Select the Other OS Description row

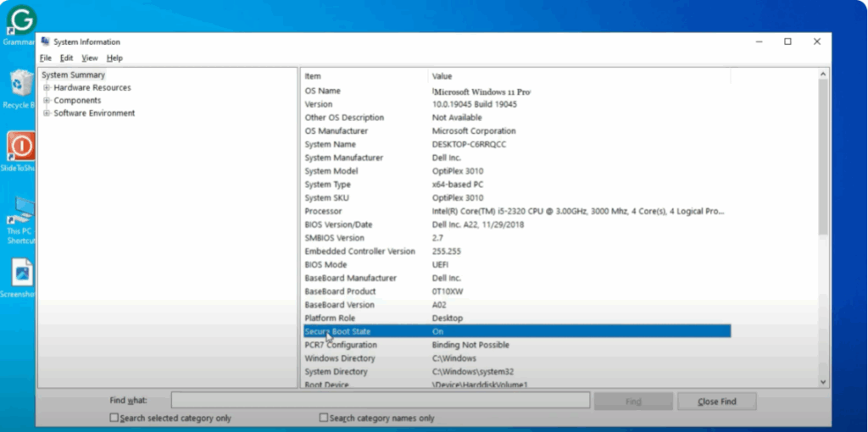516,117
